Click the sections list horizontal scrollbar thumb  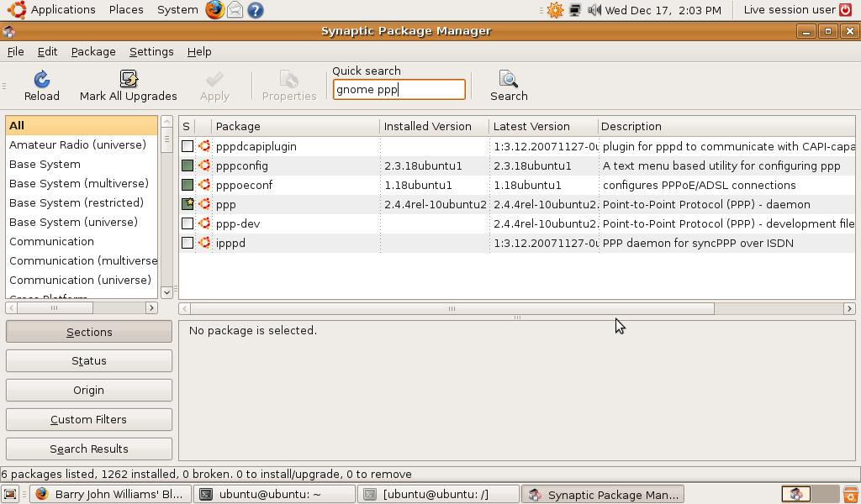click(55, 308)
